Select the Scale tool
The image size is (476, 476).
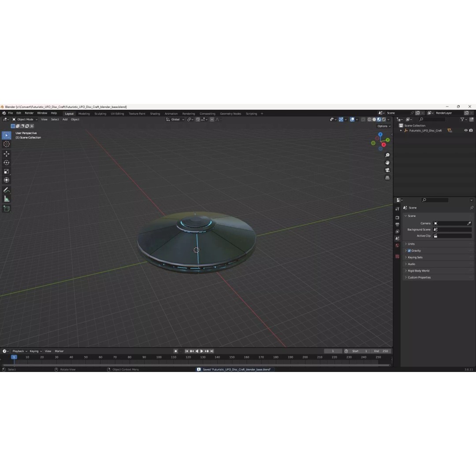[x=6, y=171]
